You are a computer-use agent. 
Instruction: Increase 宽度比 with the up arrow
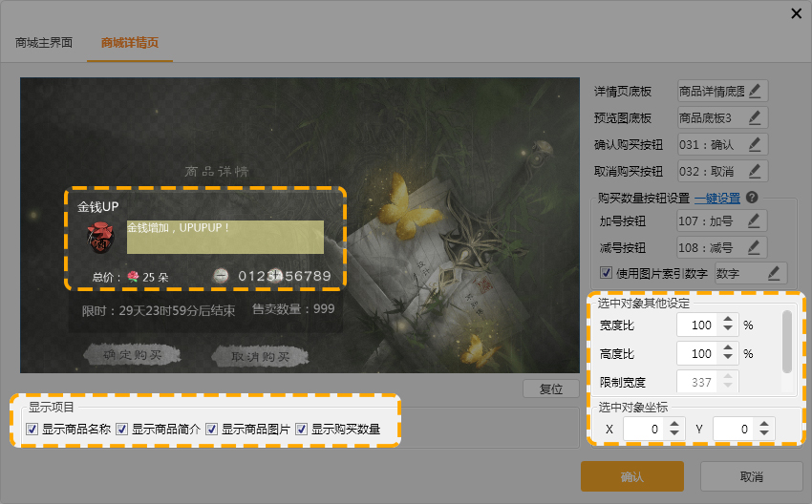point(728,320)
